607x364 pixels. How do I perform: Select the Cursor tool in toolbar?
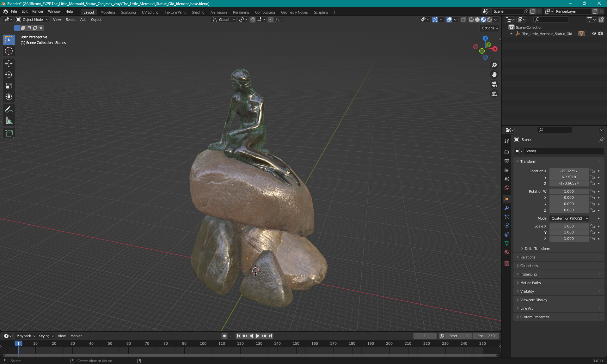9,51
